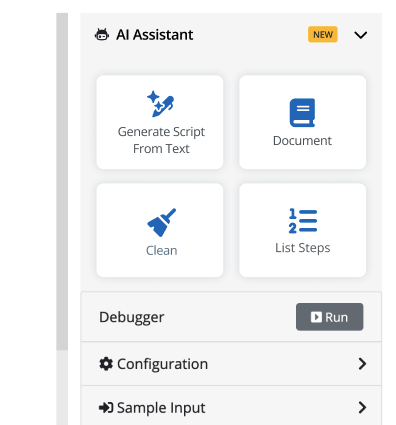Screen dimensions: 396x425
Task: Click the Debugger heading text
Action: tap(132, 317)
